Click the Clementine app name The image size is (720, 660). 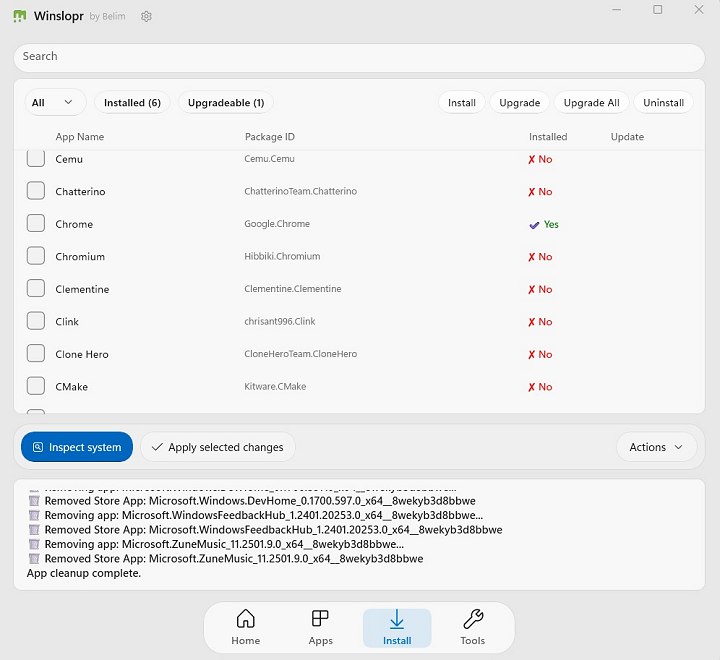(x=82, y=289)
